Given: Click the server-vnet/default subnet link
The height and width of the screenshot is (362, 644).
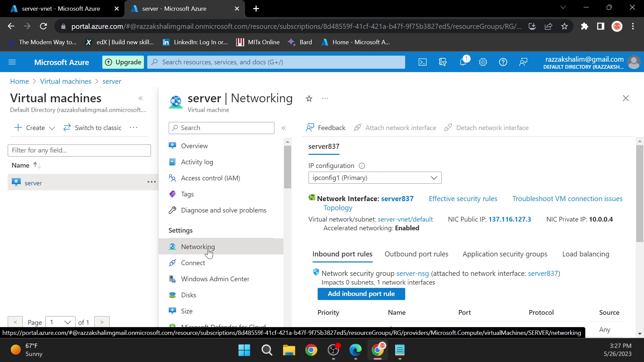Looking at the screenshot, I should [x=406, y=219].
